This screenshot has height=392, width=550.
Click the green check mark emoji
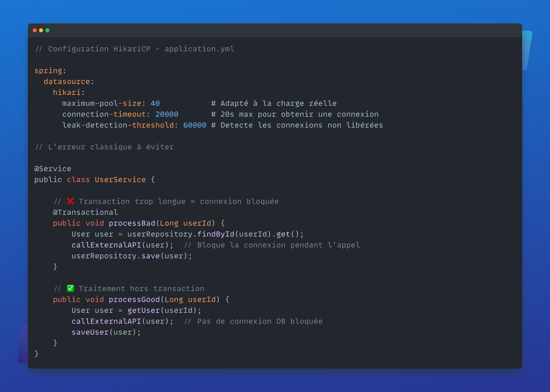[70, 288]
